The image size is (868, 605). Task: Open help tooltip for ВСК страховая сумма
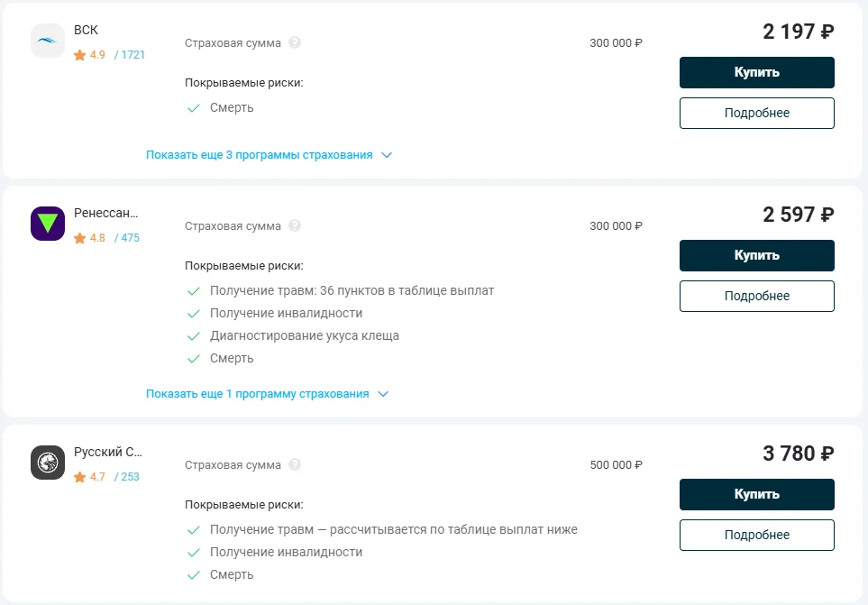(295, 42)
